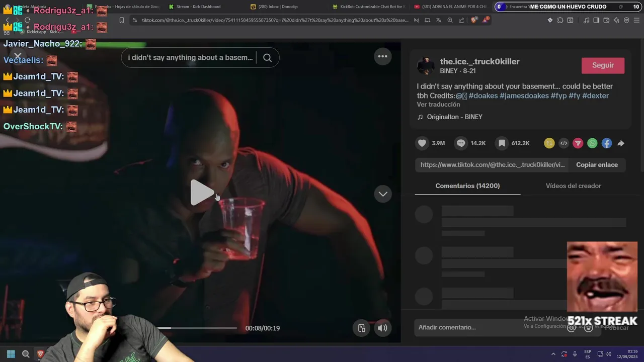Click the yellow repost icon
The height and width of the screenshot is (362, 644).
pyautogui.click(x=549, y=143)
